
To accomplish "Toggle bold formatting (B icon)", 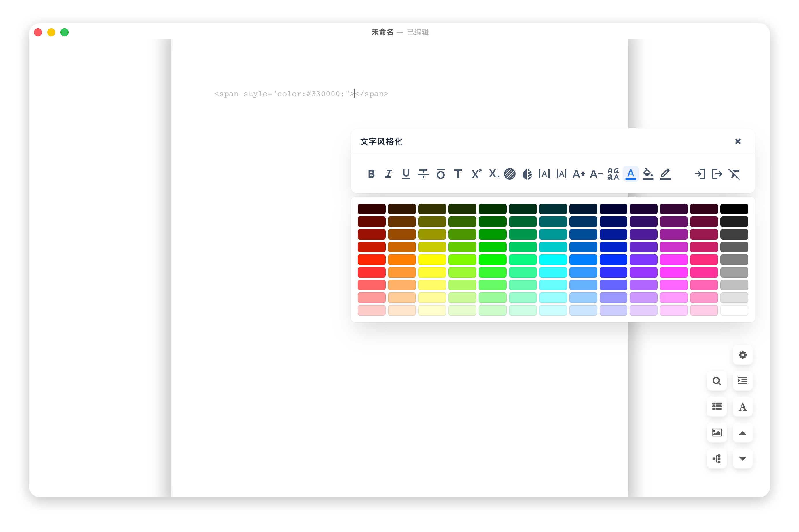I will [x=371, y=174].
